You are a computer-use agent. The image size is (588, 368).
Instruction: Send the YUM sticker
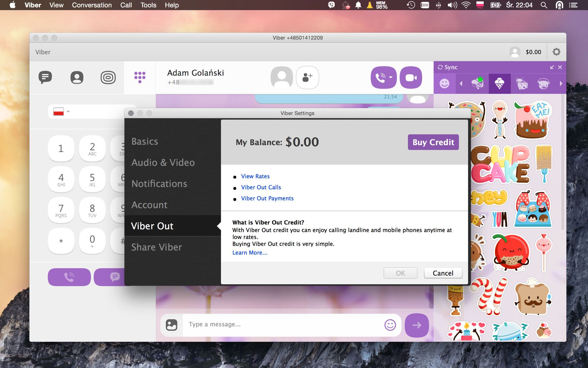click(500, 219)
